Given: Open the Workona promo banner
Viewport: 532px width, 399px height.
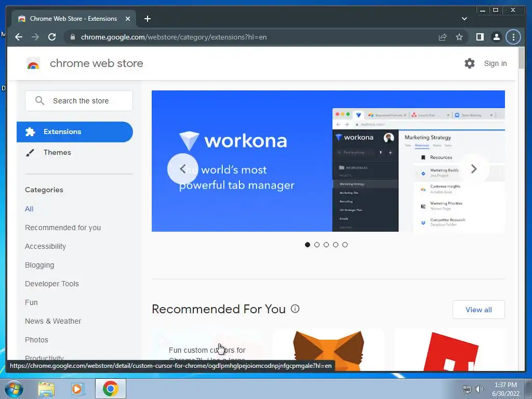Looking at the screenshot, I should click(x=328, y=161).
